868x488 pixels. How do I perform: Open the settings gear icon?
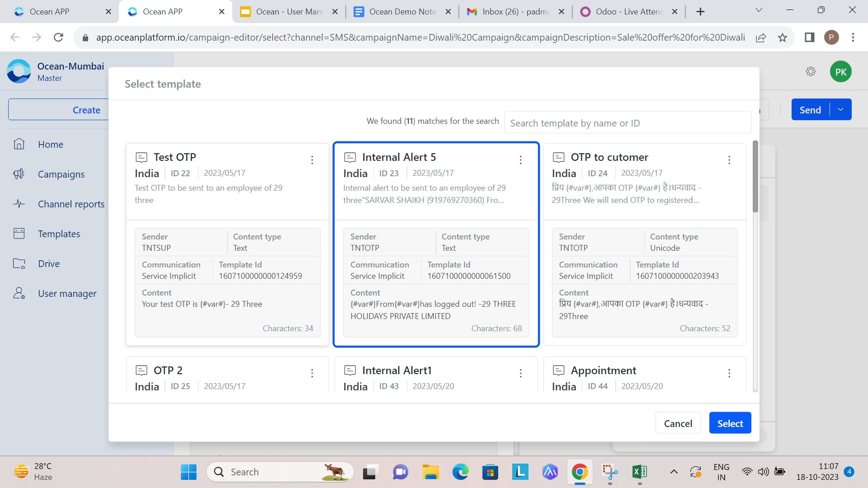pos(811,71)
